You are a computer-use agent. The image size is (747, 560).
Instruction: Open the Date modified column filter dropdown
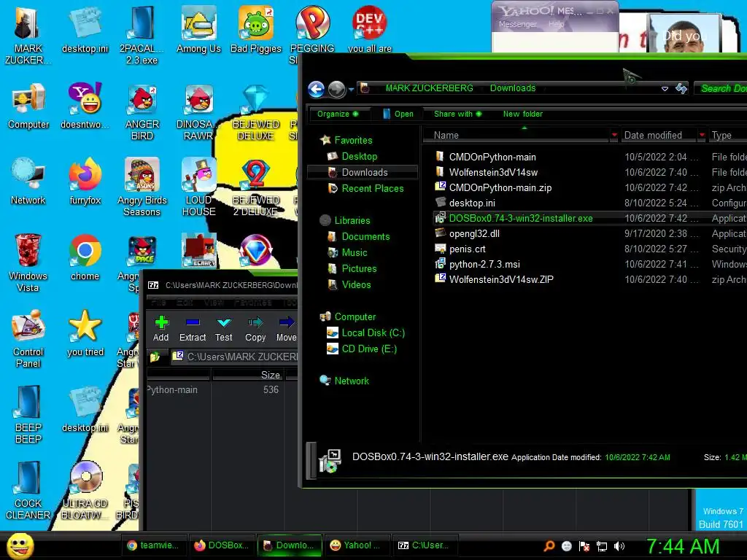click(x=701, y=135)
